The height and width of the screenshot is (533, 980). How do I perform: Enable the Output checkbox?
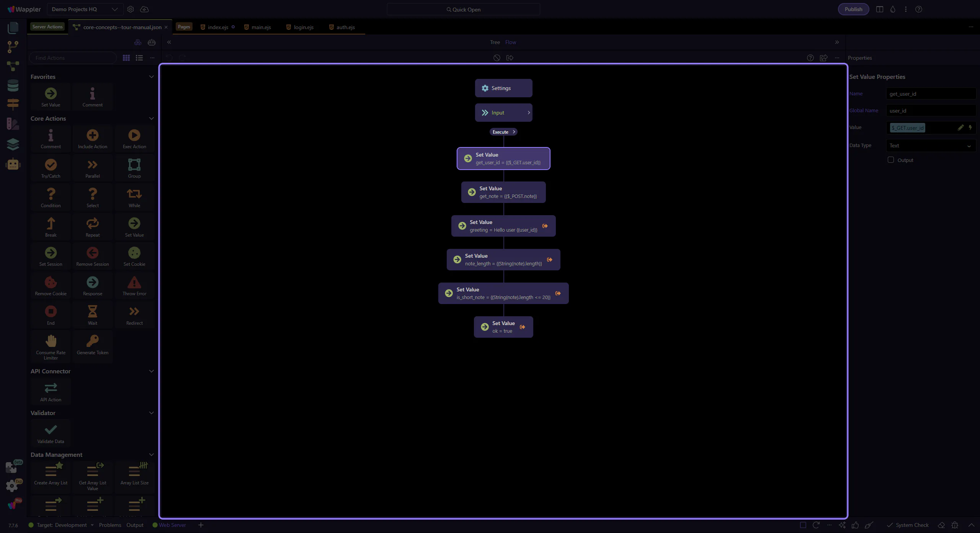(x=891, y=160)
